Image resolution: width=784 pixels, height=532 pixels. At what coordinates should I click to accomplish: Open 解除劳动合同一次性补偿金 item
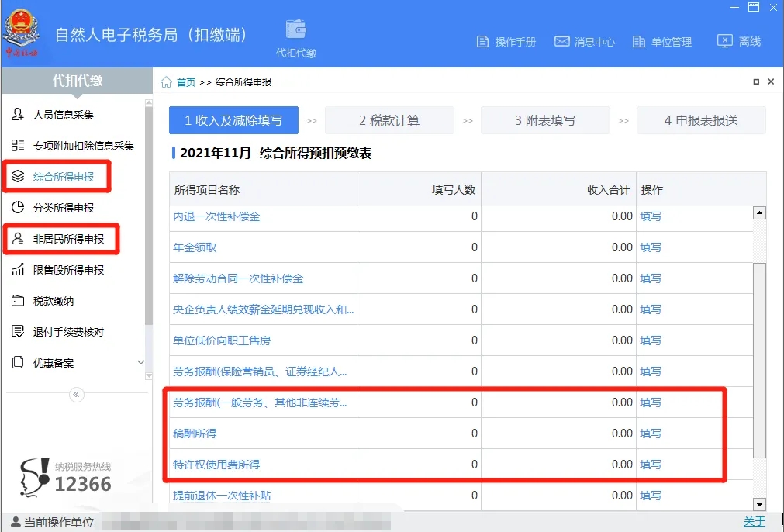click(x=238, y=278)
